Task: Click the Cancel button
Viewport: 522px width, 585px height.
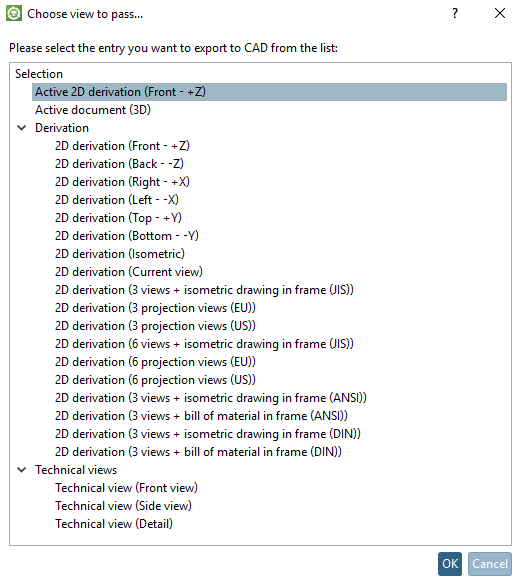Action: coord(490,564)
